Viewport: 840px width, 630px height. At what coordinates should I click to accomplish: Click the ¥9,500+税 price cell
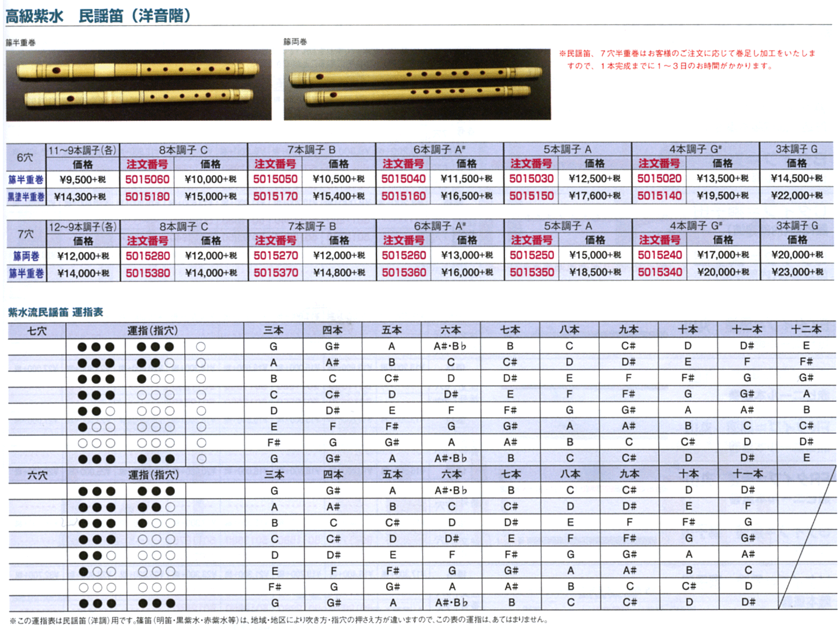83,179
